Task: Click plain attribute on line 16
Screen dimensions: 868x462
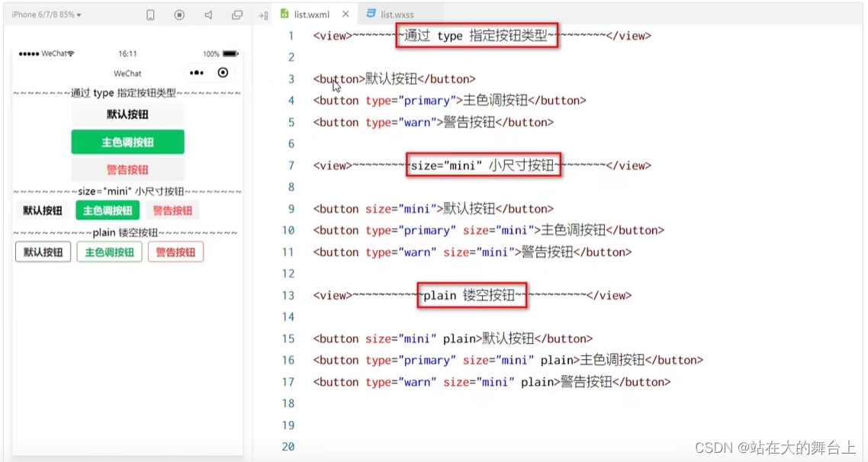Action: [x=557, y=360]
